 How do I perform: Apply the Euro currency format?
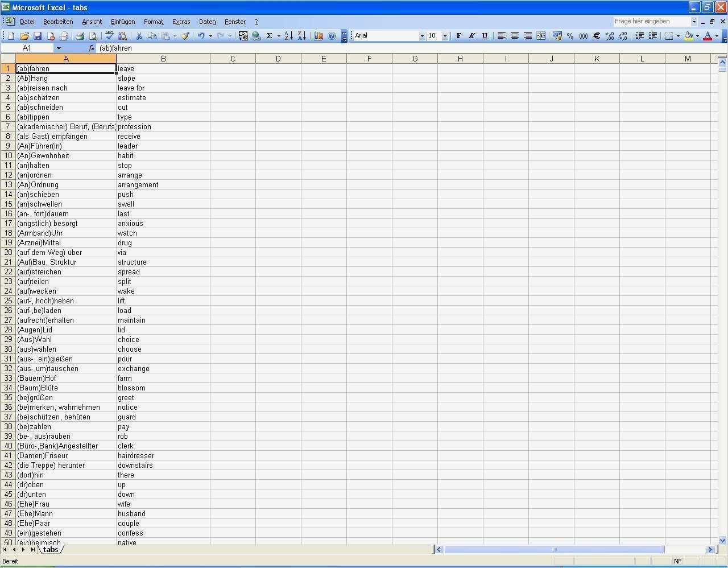[x=596, y=35]
